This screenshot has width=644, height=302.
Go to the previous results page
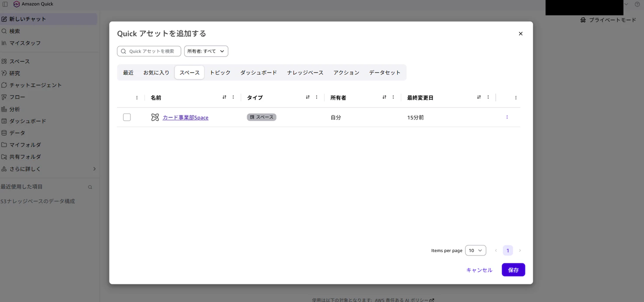tap(496, 250)
